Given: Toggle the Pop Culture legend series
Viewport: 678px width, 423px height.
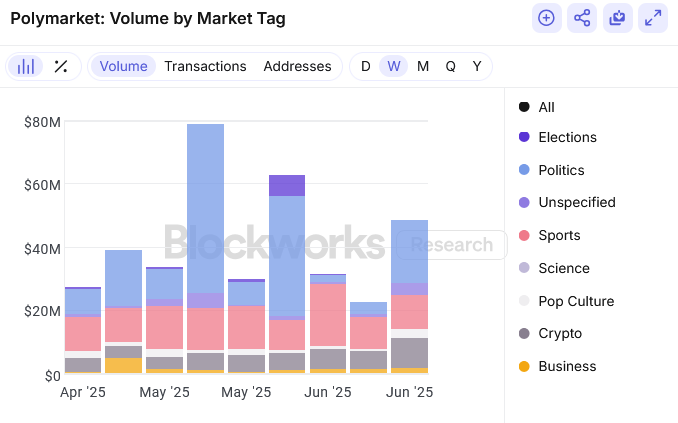Looking at the screenshot, I should click(566, 301).
